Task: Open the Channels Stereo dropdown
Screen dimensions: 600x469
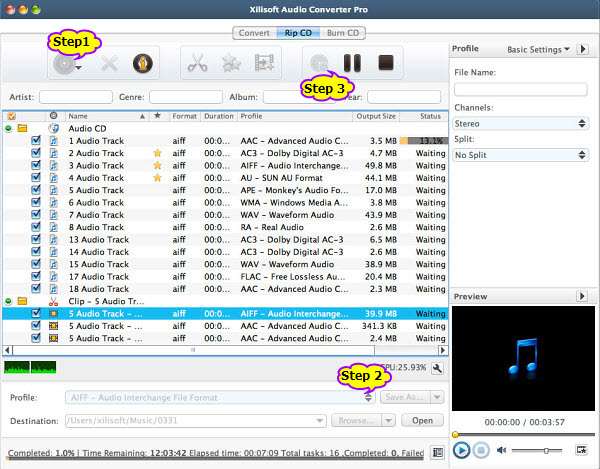Action: (520, 124)
